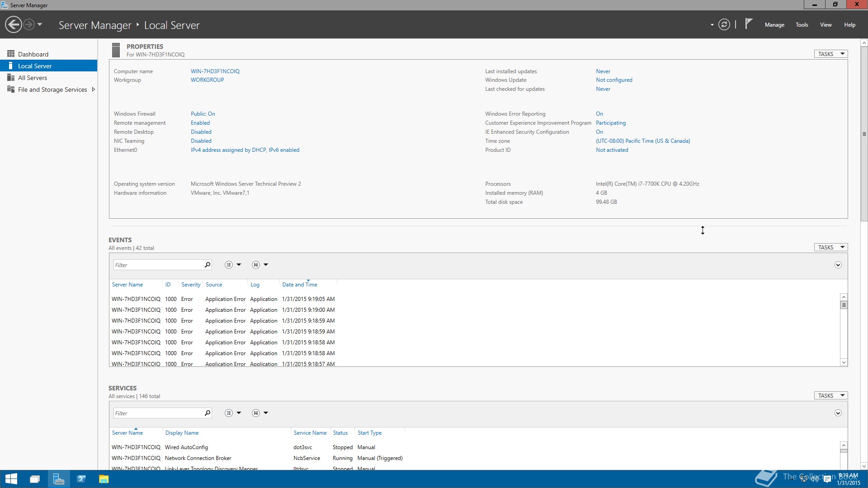Click the Events list scroll up arrow
Image resolution: width=868 pixels, height=488 pixels.
point(844,297)
